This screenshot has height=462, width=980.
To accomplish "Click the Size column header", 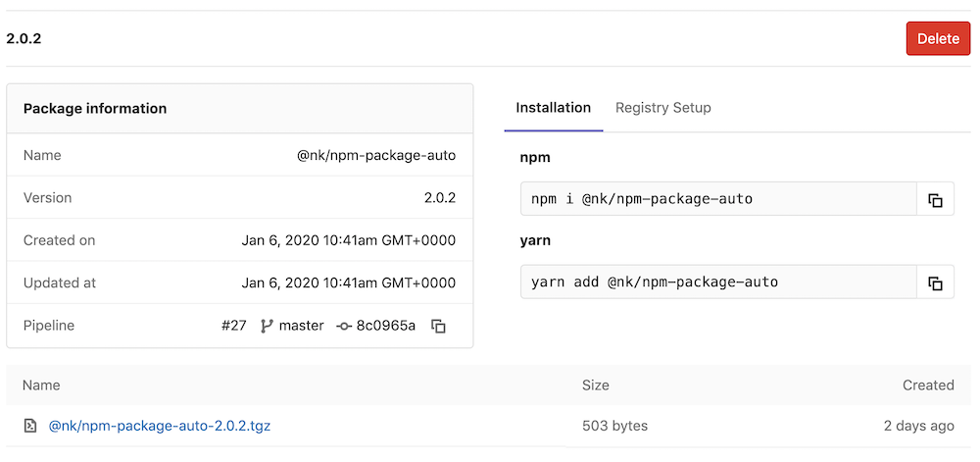I will pos(596,385).
